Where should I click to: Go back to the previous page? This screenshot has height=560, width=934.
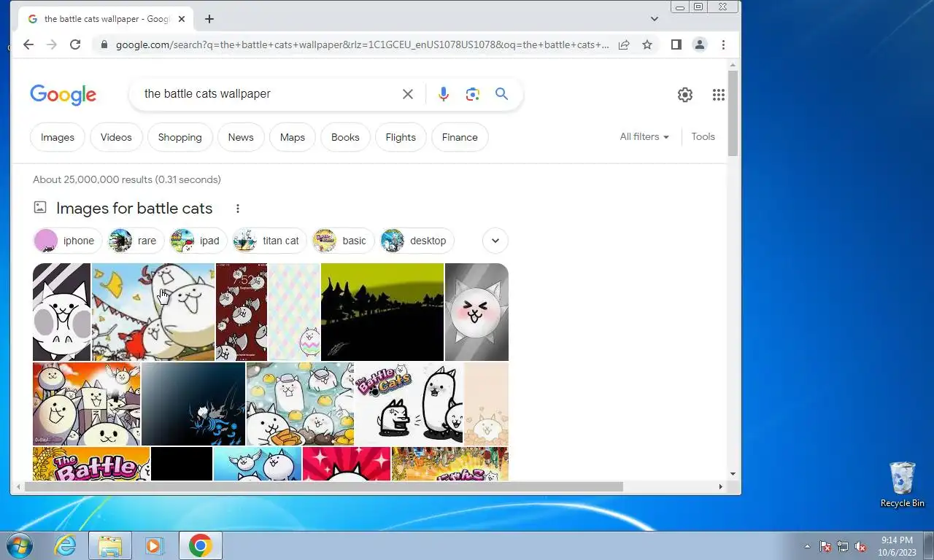tap(28, 44)
